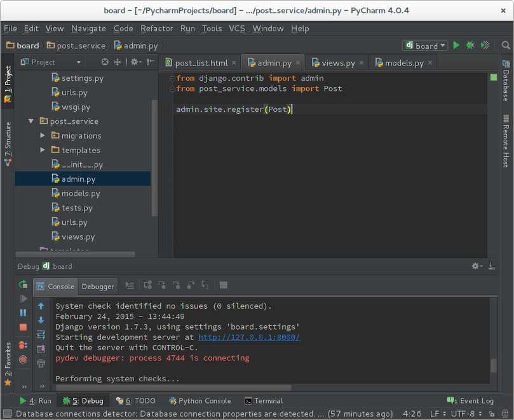
Task: Click console horizontal scrollbar
Action: pyautogui.click(x=173, y=388)
